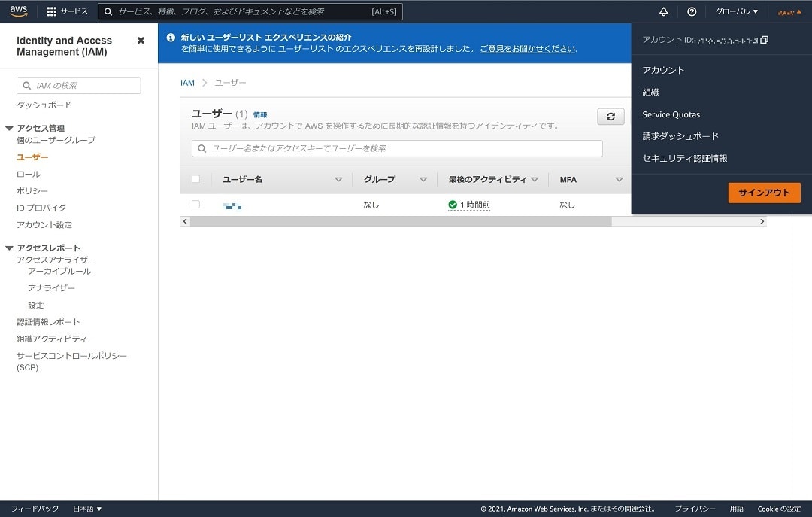
Task: Refresh the users list
Action: (x=611, y=117)
